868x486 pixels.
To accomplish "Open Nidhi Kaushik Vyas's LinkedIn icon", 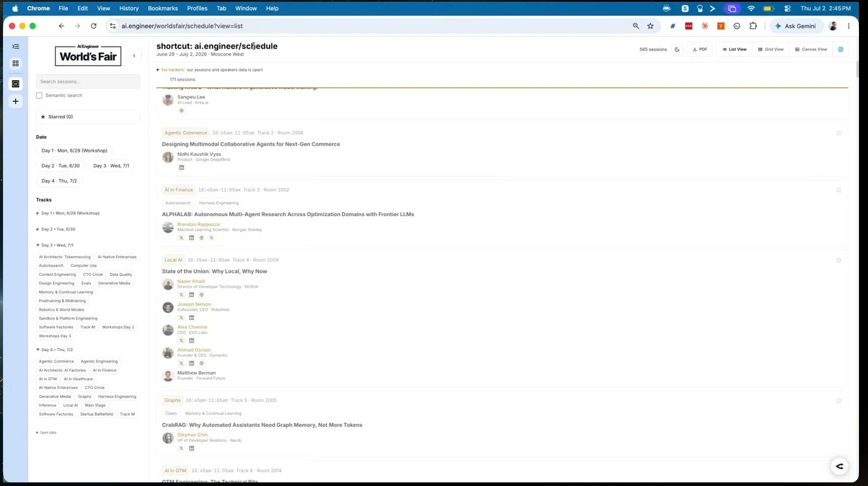I will point(181,167).
